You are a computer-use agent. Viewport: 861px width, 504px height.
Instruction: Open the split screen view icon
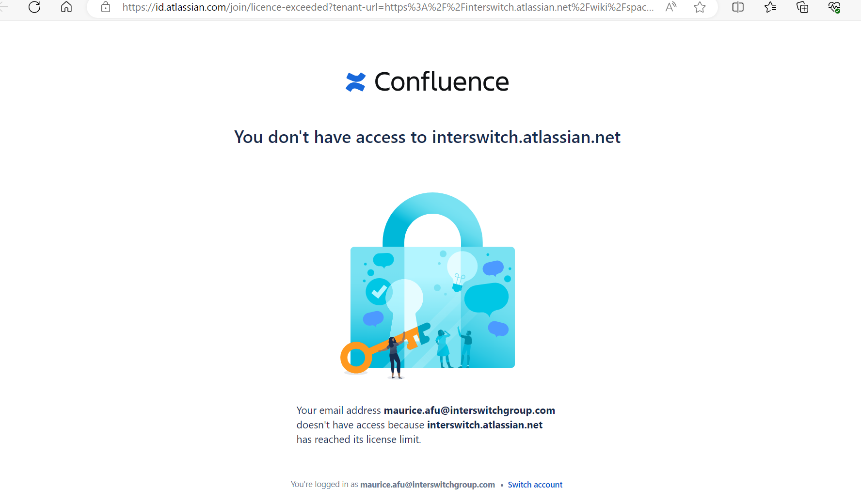(738, 7)
